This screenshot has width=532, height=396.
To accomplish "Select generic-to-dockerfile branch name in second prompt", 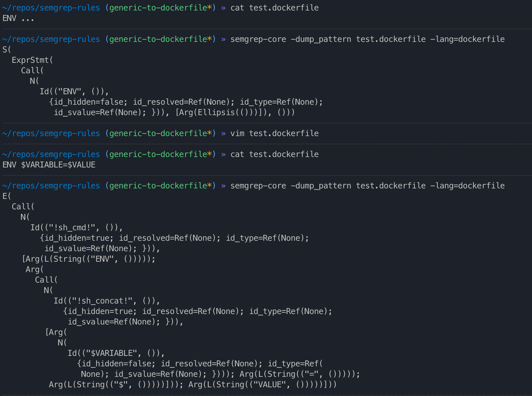I will [158, 39].
